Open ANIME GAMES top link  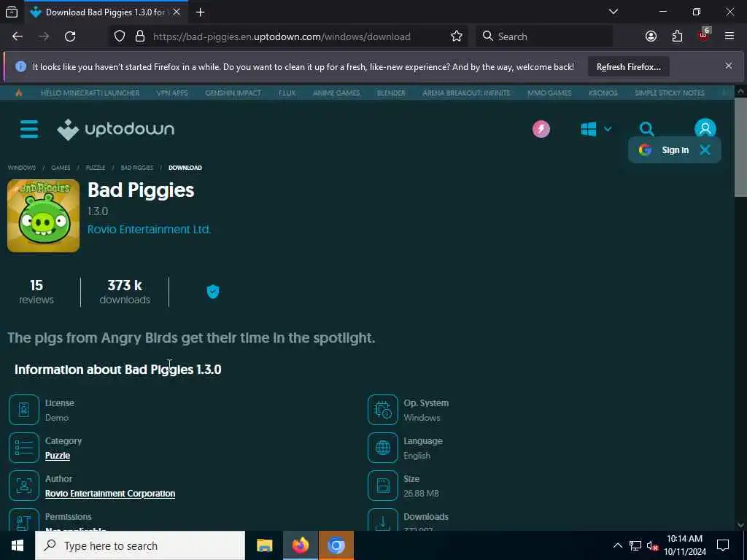[x=336, y=93]
